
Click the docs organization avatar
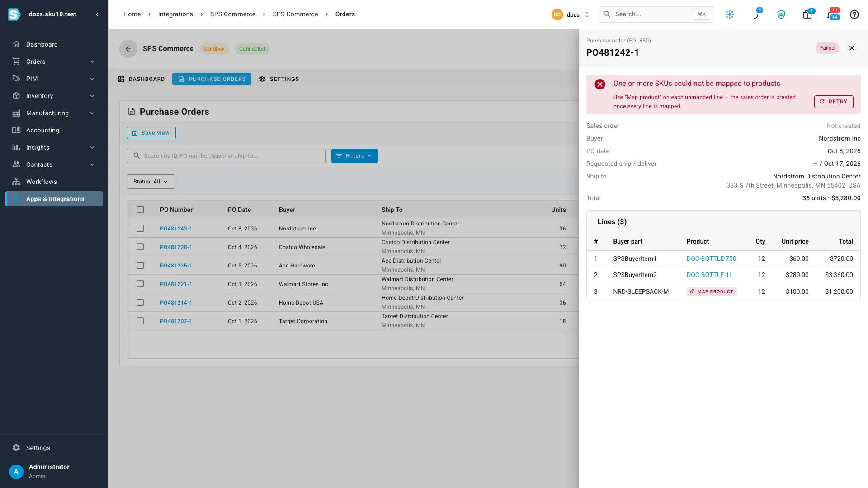click(x=557, y=14)
